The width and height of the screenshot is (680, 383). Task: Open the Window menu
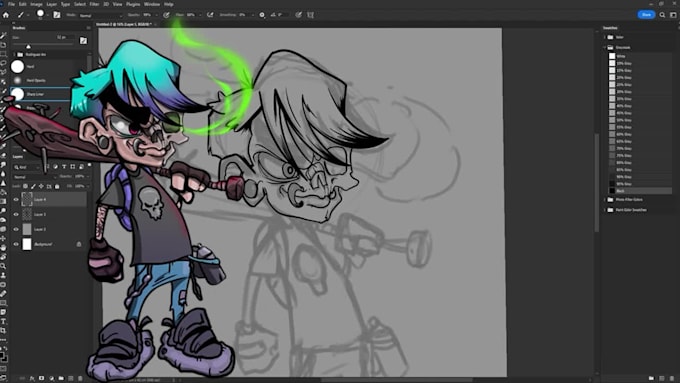tap(152, 4)
